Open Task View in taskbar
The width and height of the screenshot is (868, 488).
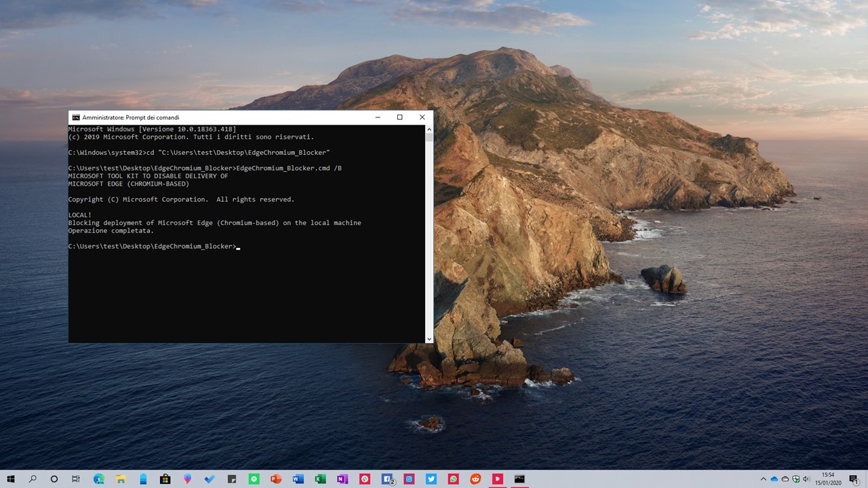pos(76,479)
